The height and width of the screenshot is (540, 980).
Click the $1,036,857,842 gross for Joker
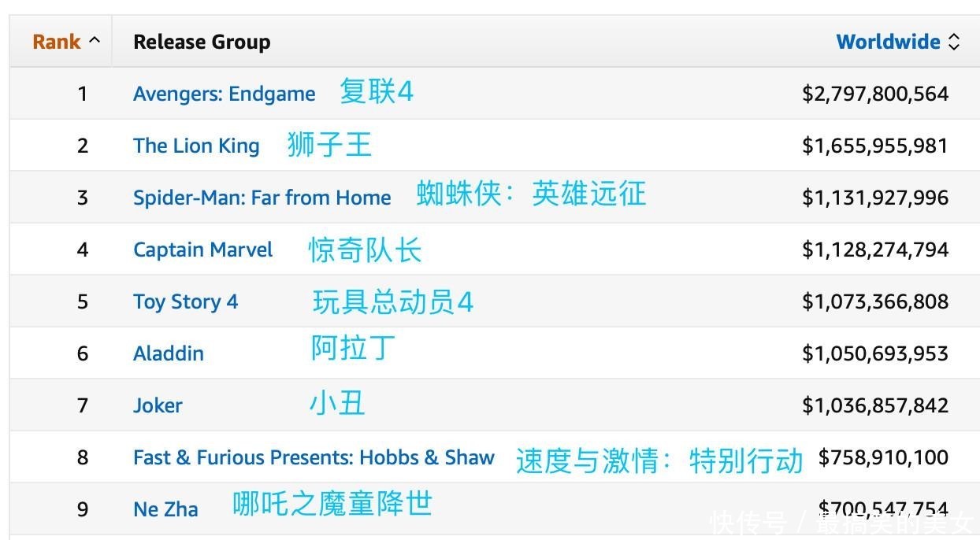click(x=875, y=405)
